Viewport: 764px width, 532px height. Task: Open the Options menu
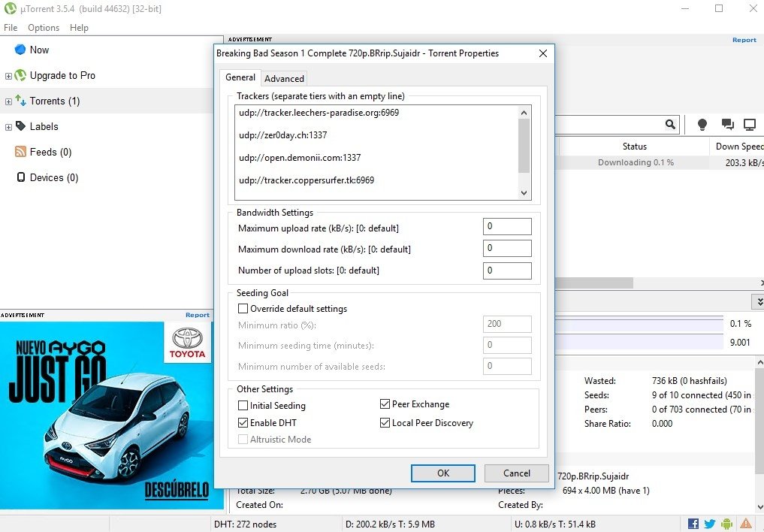coord(44,28)
